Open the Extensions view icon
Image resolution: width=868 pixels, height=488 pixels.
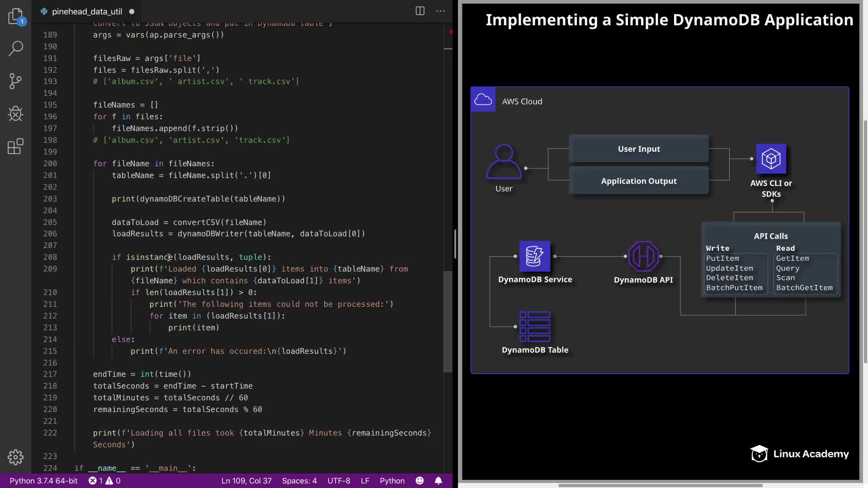15,146
